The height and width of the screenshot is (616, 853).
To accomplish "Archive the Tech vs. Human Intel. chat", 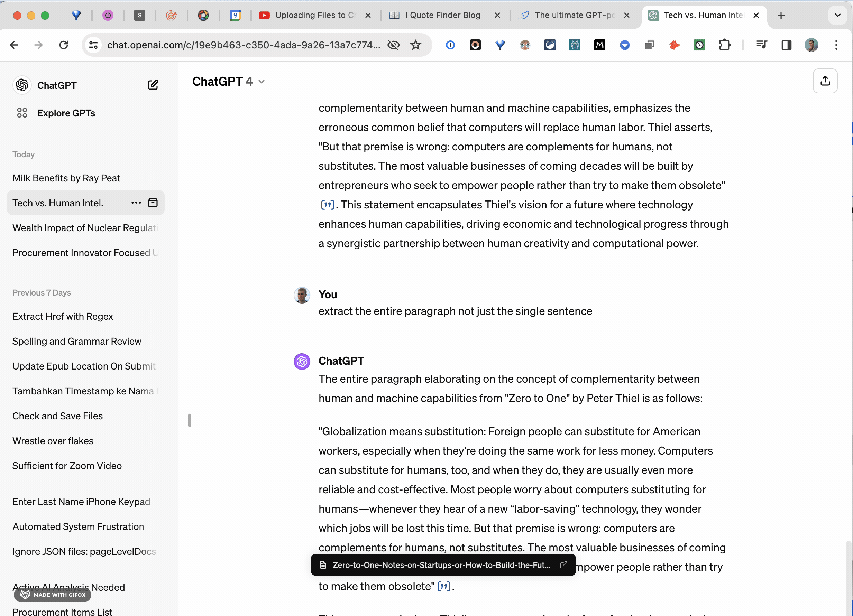I will (x=153, y=203).
